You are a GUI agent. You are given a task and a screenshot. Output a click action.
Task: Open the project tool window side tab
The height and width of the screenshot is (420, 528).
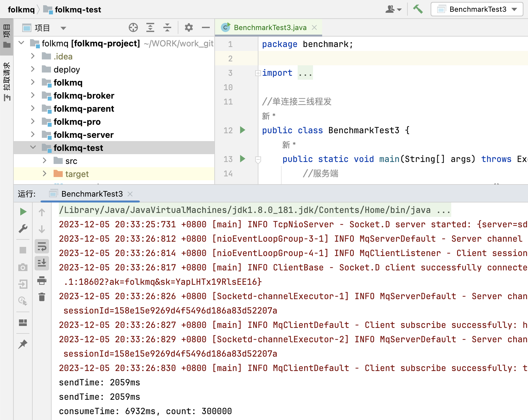click(x=7, y=36)
